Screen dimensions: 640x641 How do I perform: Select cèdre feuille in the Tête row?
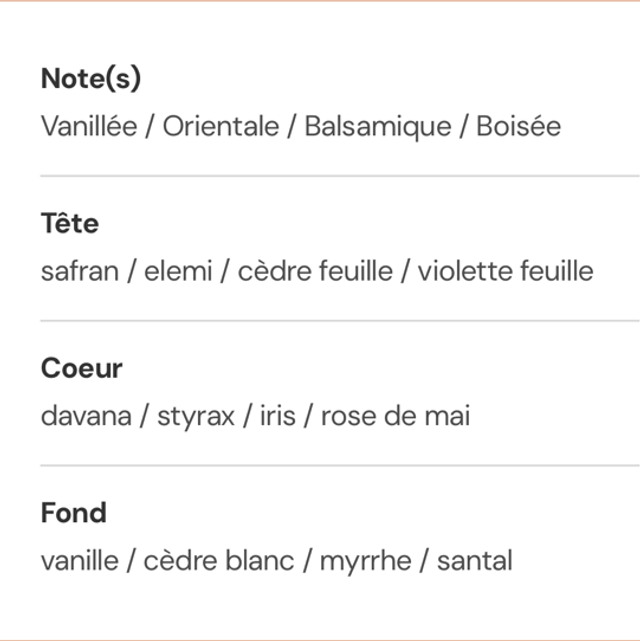coord(315,271)
